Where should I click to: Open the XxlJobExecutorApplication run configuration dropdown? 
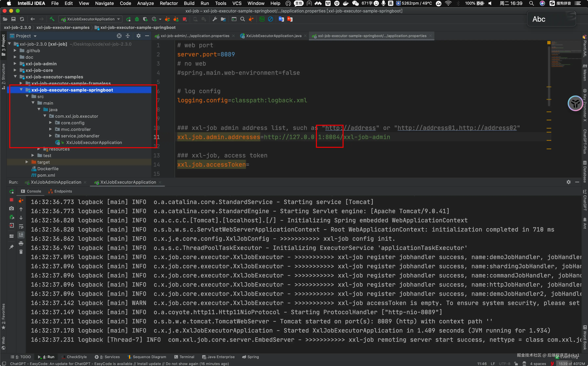91,19
